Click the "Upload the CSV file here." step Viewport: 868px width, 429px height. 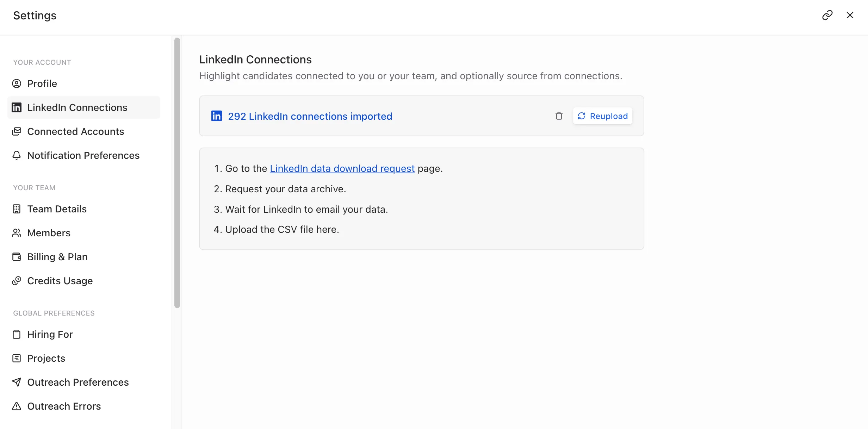point(282,229)
